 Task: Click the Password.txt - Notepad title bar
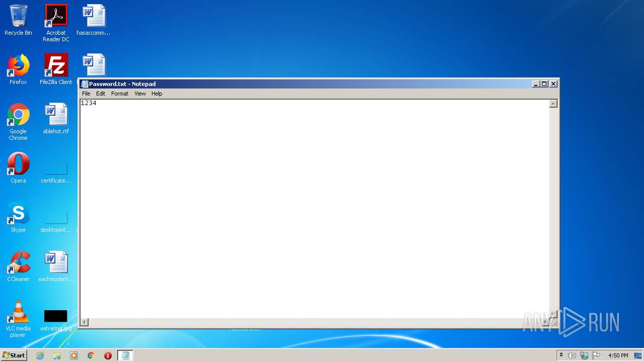pyautogui.click(x=307, y=84)
